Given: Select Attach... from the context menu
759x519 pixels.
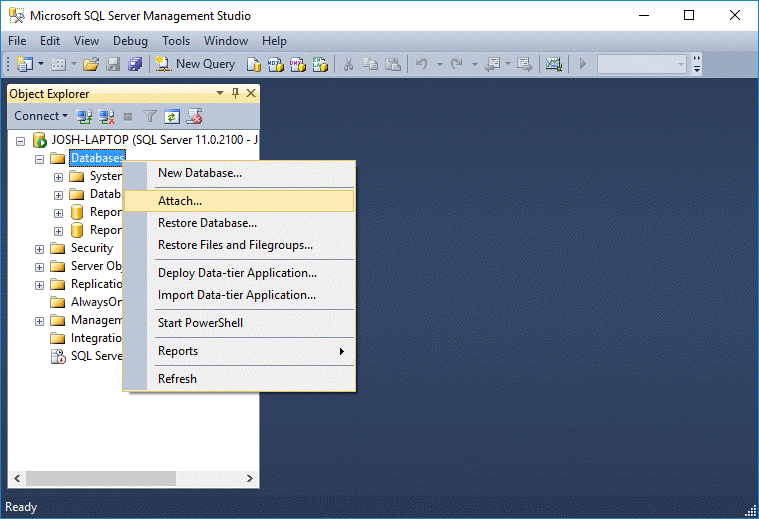Looking at the screenshot, I should [x=180, y=201].
